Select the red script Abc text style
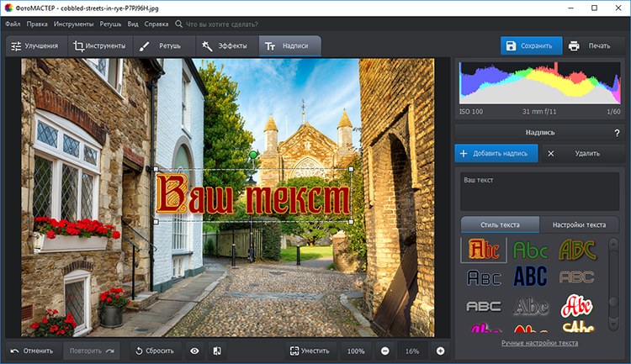Image resolution: width=631 pixels, height=364 pixels. click(x=577, y=306)
